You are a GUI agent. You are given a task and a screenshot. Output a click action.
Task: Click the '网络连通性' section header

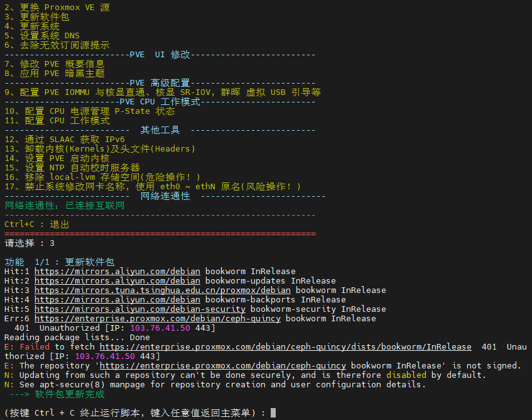click(165, 196)
